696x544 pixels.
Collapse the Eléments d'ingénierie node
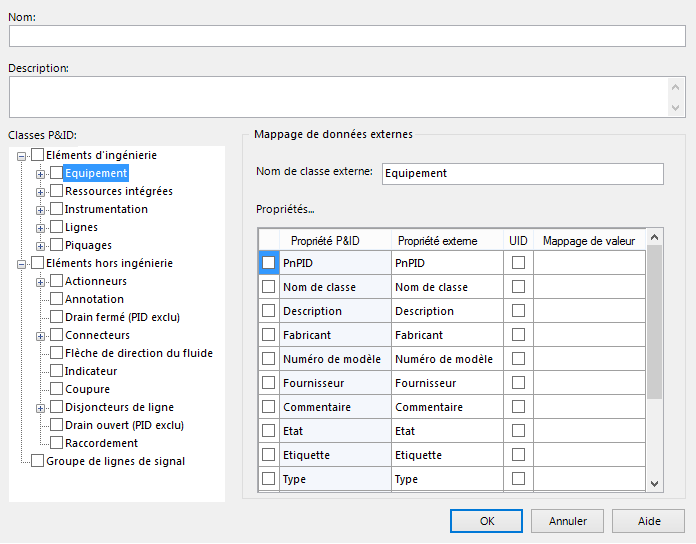coord(23,155)
